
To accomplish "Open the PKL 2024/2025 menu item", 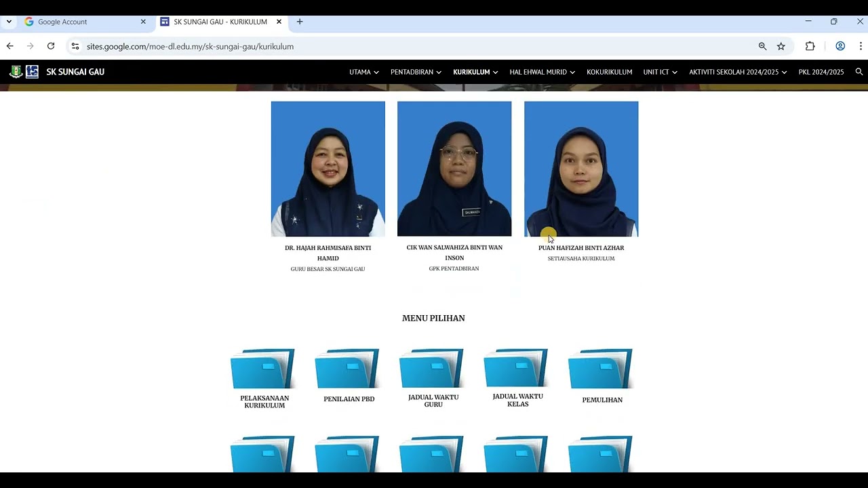I will coord(821,72).
